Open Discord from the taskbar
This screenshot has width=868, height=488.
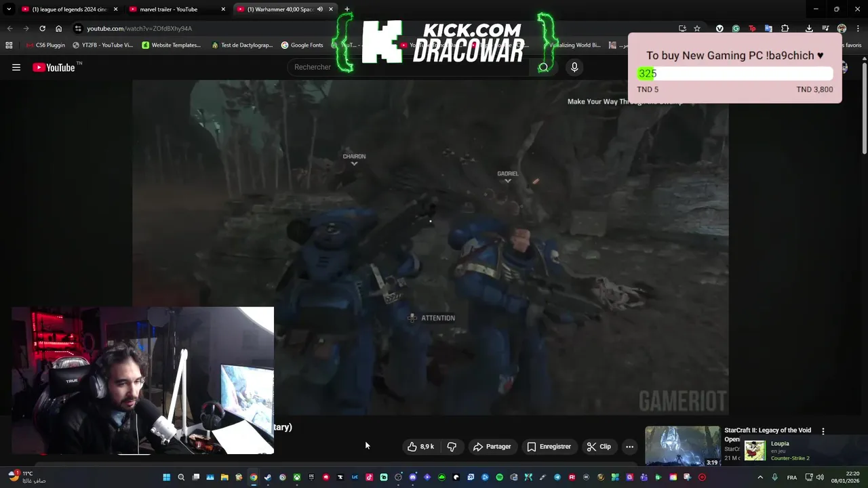(413, 477)
